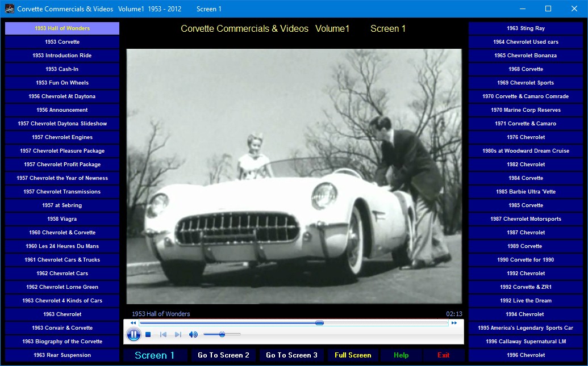588x366 pixels.
Task: Play 1963 Corvair & Corvette
Action: point(62,328)
